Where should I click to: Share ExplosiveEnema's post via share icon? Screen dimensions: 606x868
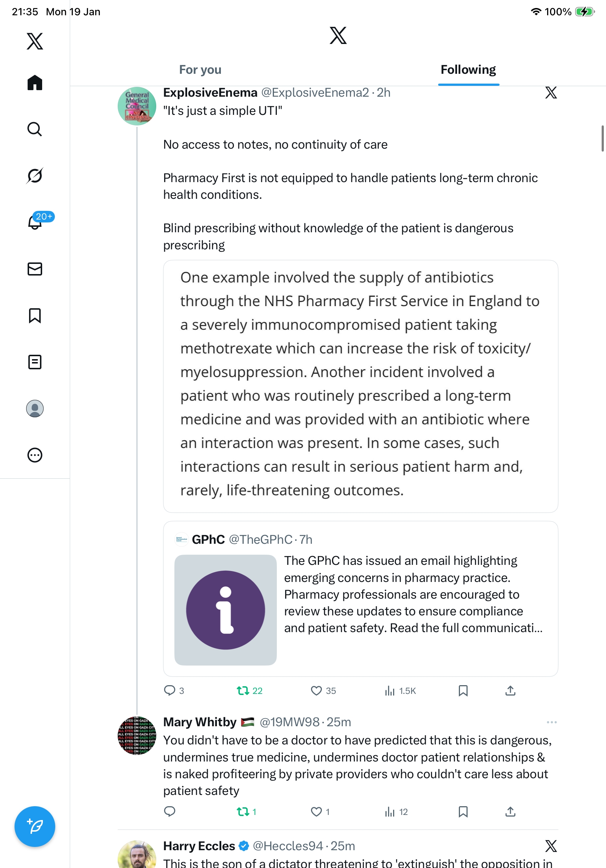pyautogui.click(x=510, y=691)
